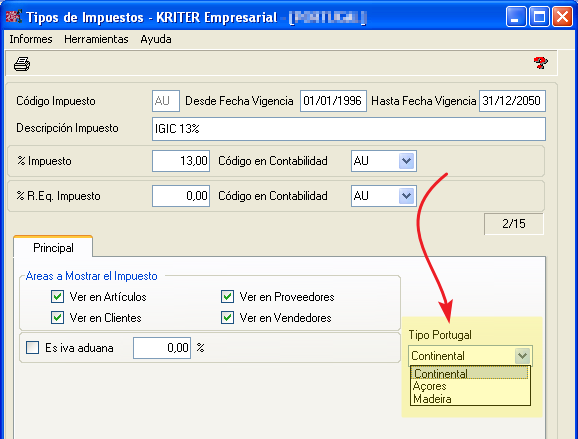The image size is (578, 439).
Task: Open the red question mark help icon
Action: [540, 63]
